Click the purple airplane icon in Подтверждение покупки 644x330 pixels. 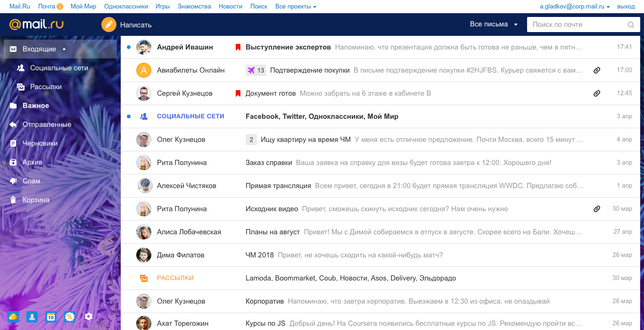coord(251,70)
